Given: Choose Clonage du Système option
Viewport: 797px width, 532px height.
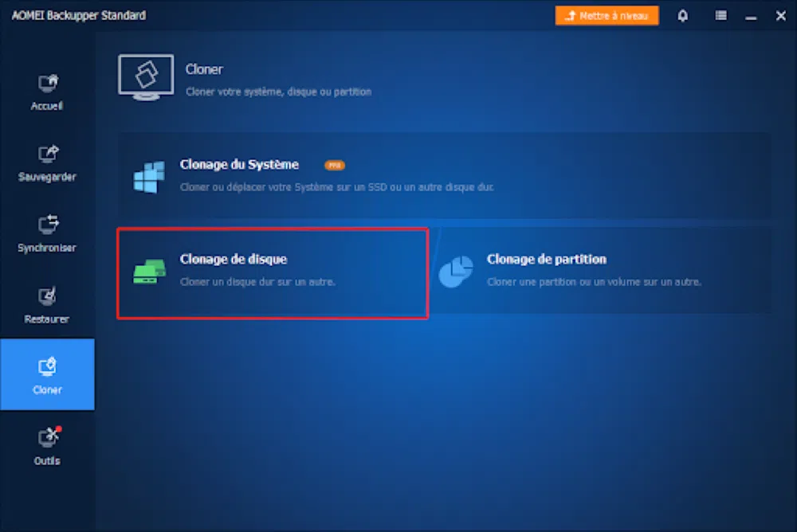Looking at the screenshot, I should click(x=444, y=176).
